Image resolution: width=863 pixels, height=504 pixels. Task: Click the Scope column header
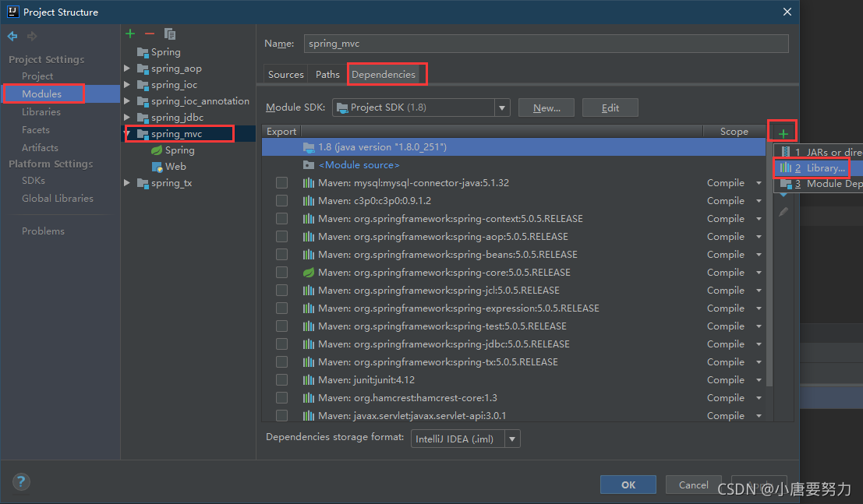[x=734, y=132]
